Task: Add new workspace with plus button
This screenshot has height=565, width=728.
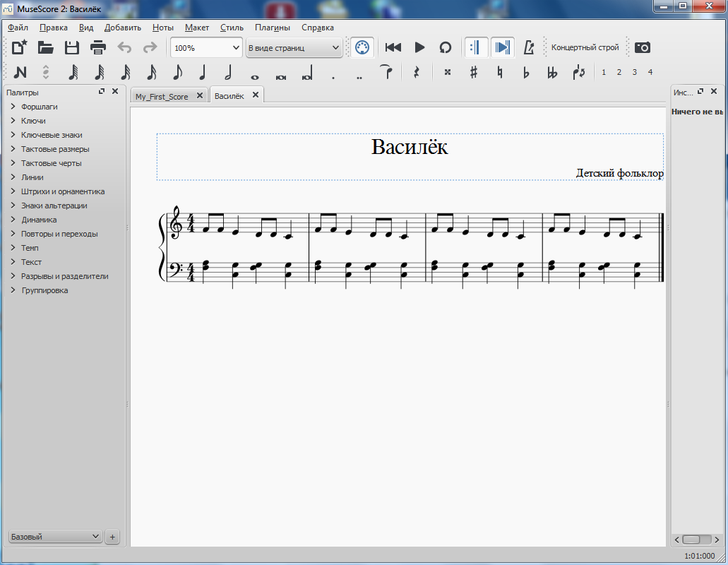Action: tap(112, 537)
